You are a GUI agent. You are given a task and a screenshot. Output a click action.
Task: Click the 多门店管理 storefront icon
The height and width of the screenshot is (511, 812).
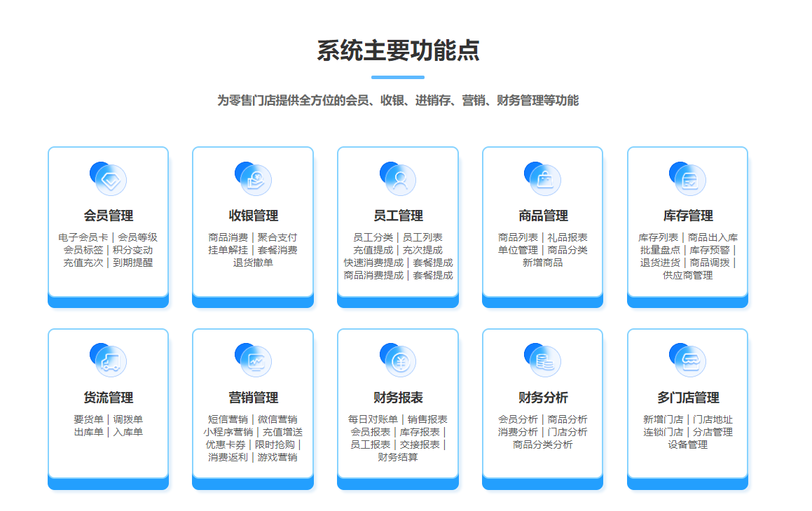[x=688, y=360]
